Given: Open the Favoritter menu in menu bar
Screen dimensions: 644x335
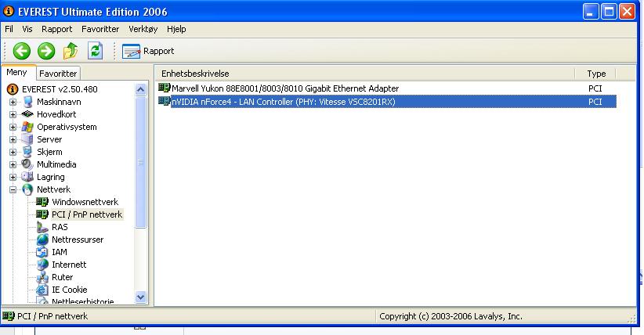Looking at the screenshot, I should pos(100,29).
